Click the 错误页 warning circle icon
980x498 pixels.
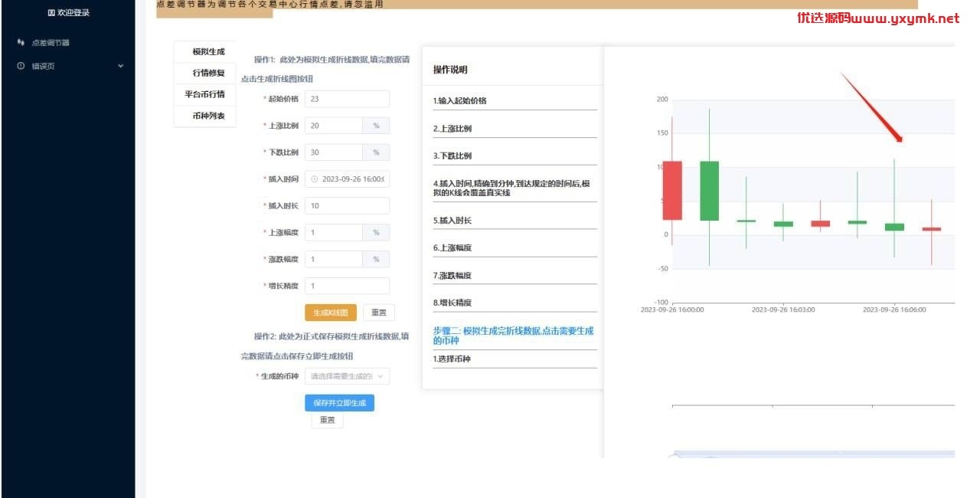tap(21, 66)
